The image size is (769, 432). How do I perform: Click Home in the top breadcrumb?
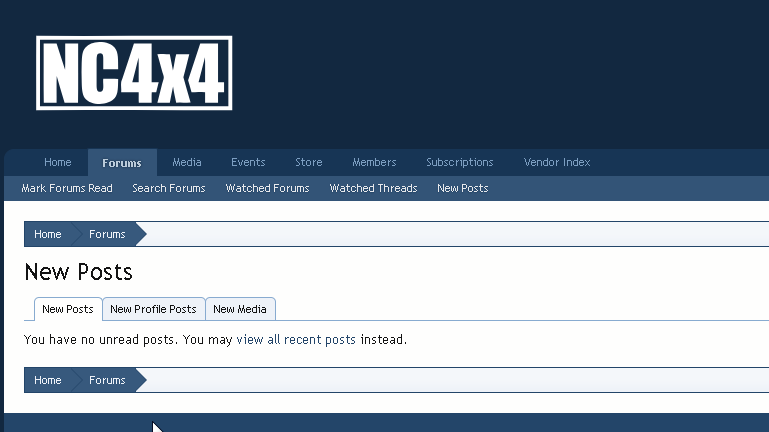pyautogui.click(x=48, y=234)
